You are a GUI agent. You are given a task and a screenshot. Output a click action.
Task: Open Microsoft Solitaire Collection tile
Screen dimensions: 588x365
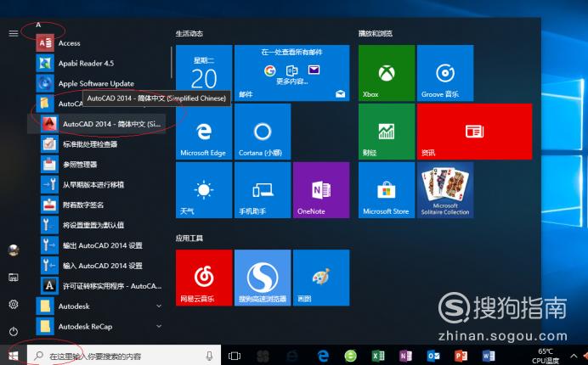click(x=445, y=190)
